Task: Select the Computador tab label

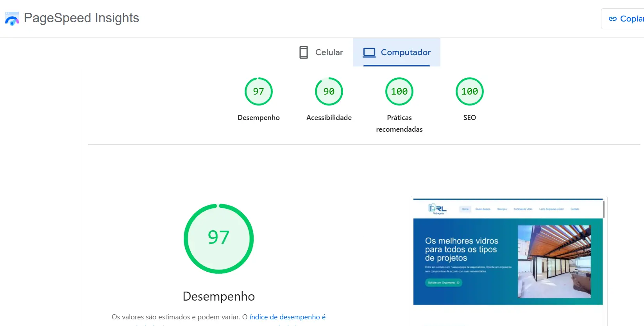Action: click(406, 52)
